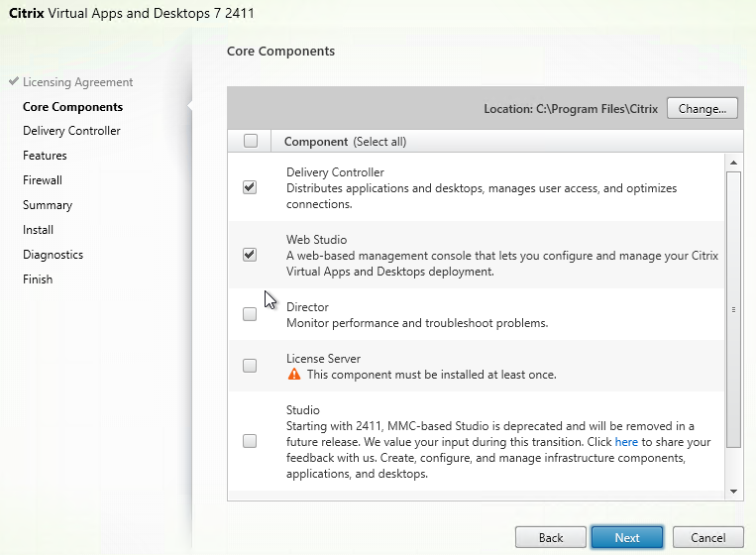
Task: Check the License Server component checkbox
Action: [x=250, y=366]
